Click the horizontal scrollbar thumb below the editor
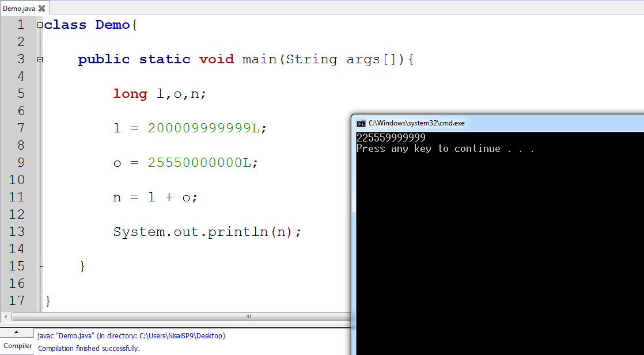Viewport: 644px width, 355px height. pos(248,316)
